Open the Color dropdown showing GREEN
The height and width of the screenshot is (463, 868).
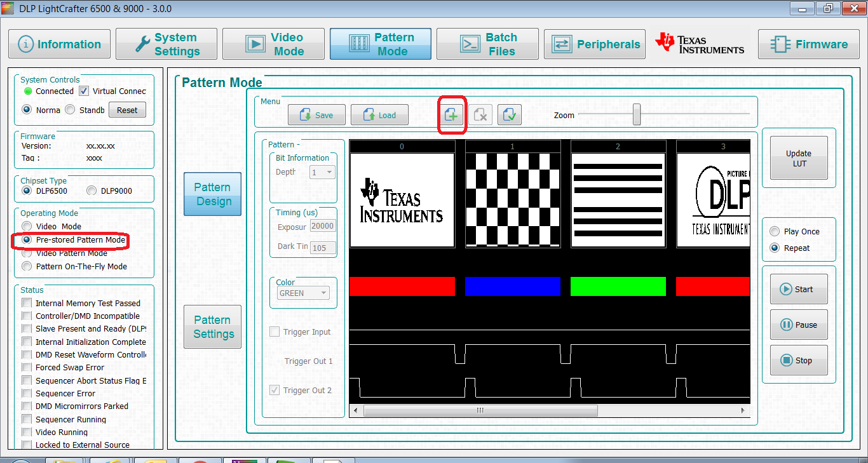(x=303, y=293)
